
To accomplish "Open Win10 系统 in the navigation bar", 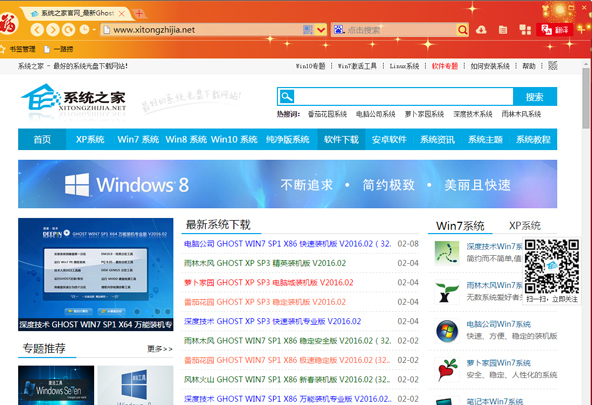I will pos(234,139).
